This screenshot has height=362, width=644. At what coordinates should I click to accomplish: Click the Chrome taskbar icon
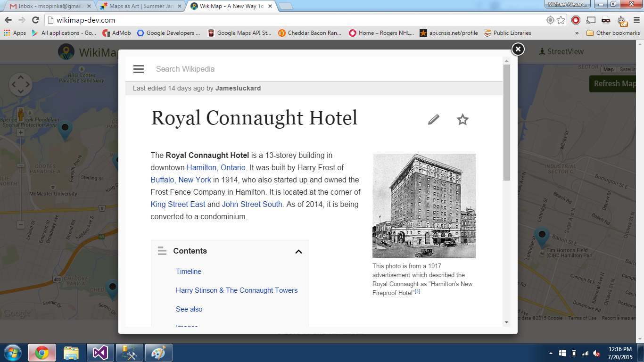41,353
